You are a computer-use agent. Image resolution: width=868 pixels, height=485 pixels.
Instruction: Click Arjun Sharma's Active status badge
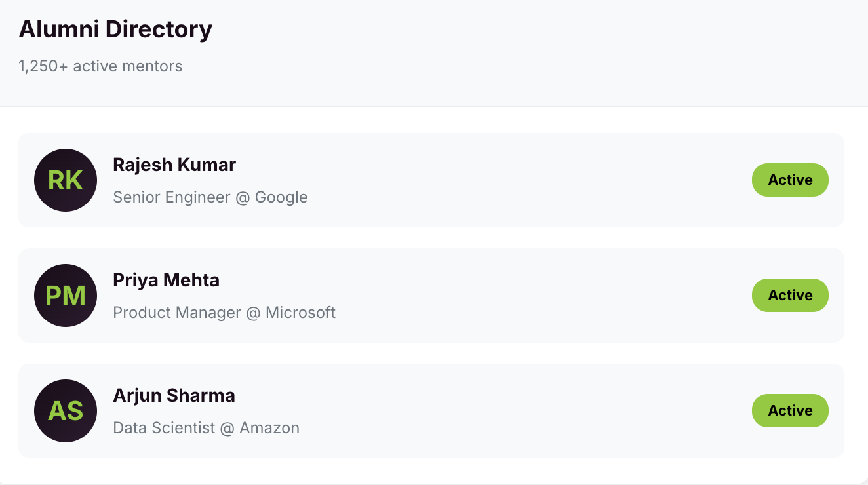(x=790, y=411)
